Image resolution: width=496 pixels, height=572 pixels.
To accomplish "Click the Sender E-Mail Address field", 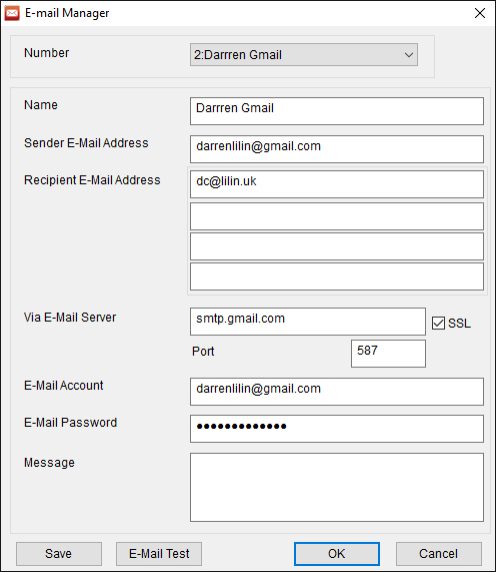I will [x=337, y=149].
